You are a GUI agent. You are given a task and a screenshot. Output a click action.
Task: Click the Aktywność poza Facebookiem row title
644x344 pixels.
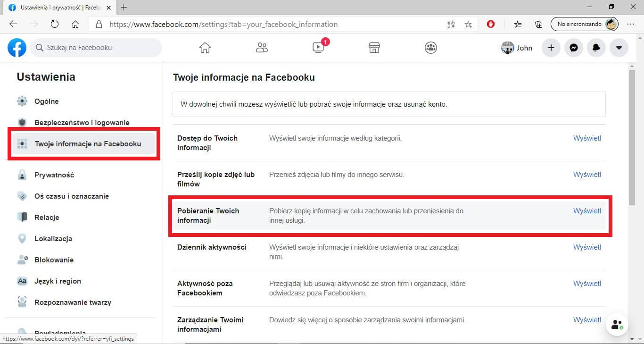pos(206,288)
